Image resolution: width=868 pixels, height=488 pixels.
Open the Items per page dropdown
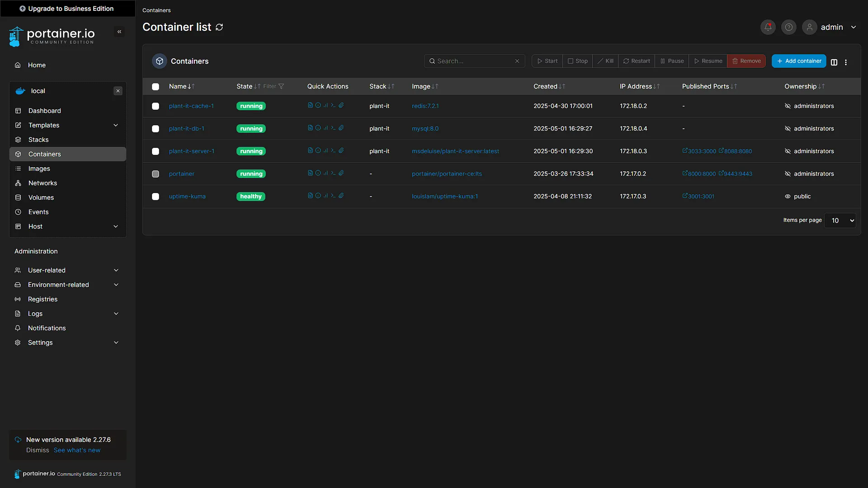(840, 221)
